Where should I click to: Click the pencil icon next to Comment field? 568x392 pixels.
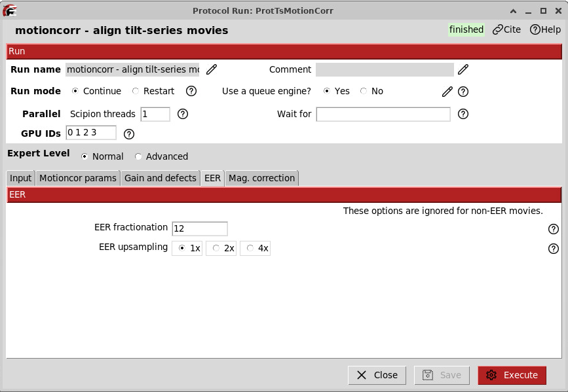(463, 69)
